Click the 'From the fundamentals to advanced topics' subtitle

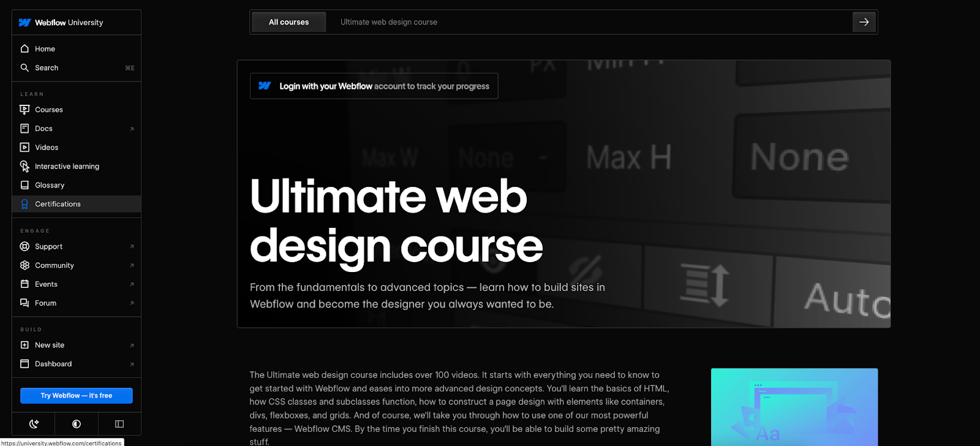pyautogui.click(x=428, y=296)
